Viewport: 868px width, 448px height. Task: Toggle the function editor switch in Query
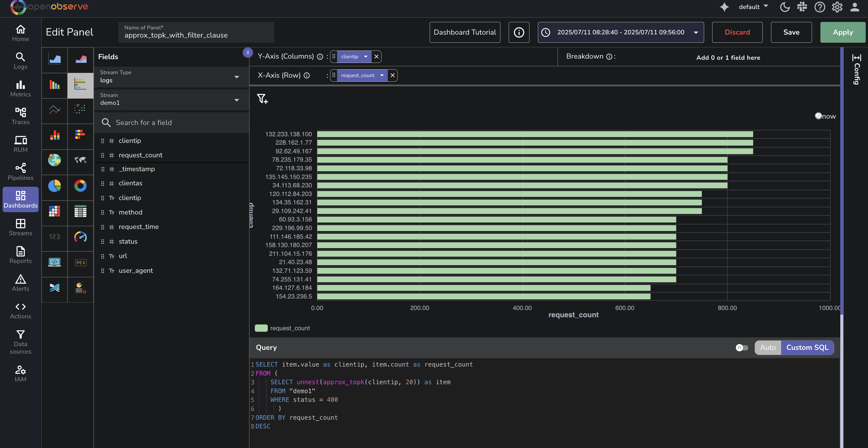point(742,348)
